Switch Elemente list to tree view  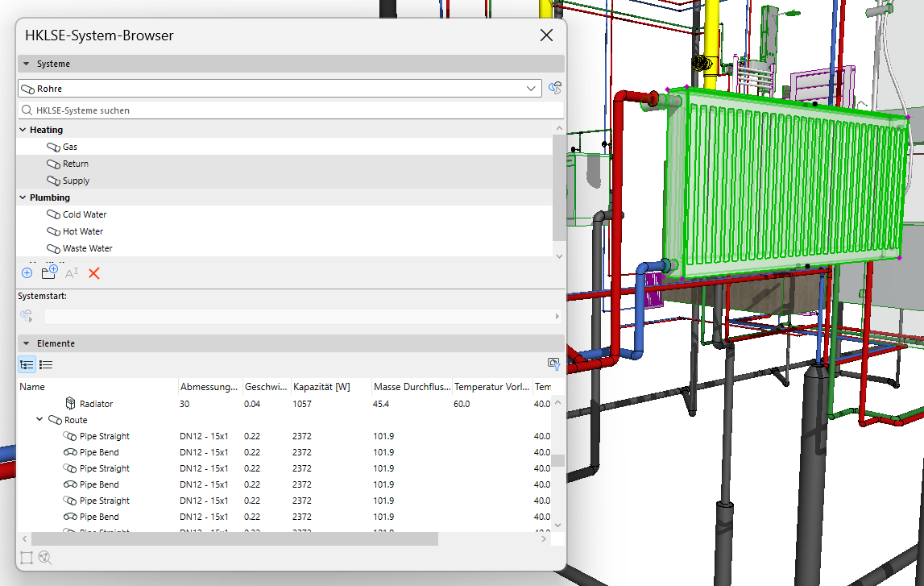pyautogui.click(x=27, y=364)
